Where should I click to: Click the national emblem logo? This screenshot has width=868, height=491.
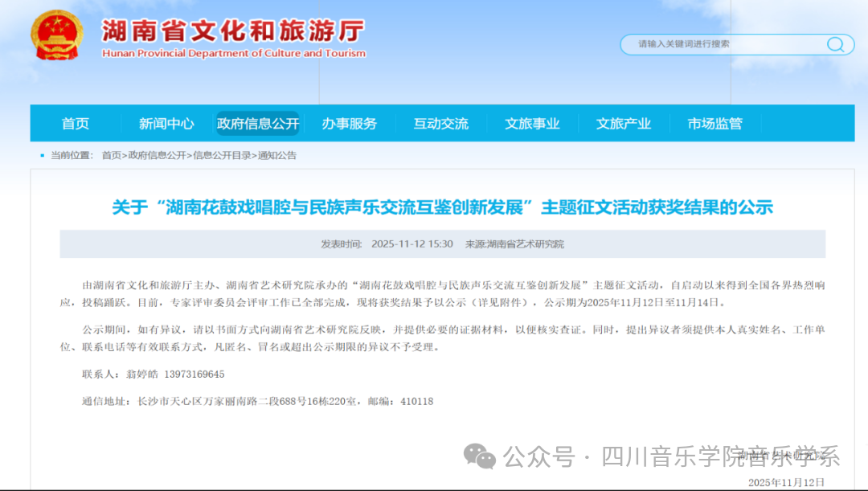point(56,36)
